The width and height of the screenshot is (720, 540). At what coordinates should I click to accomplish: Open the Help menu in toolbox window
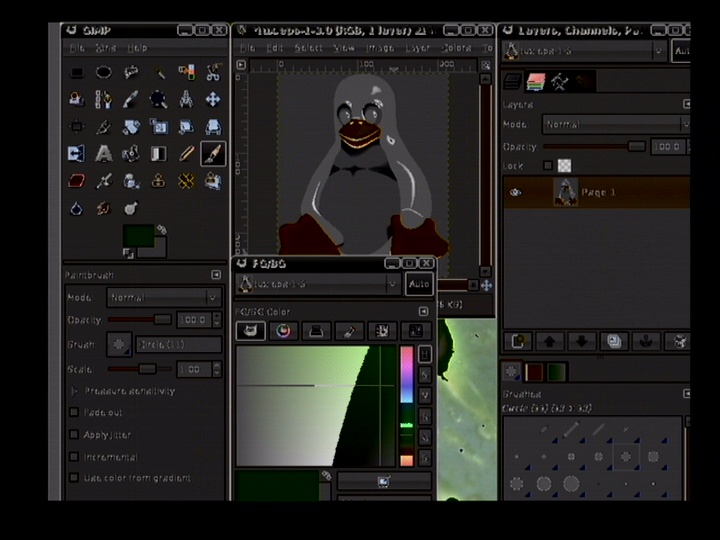pyautogui.click(x=137, y=47)
